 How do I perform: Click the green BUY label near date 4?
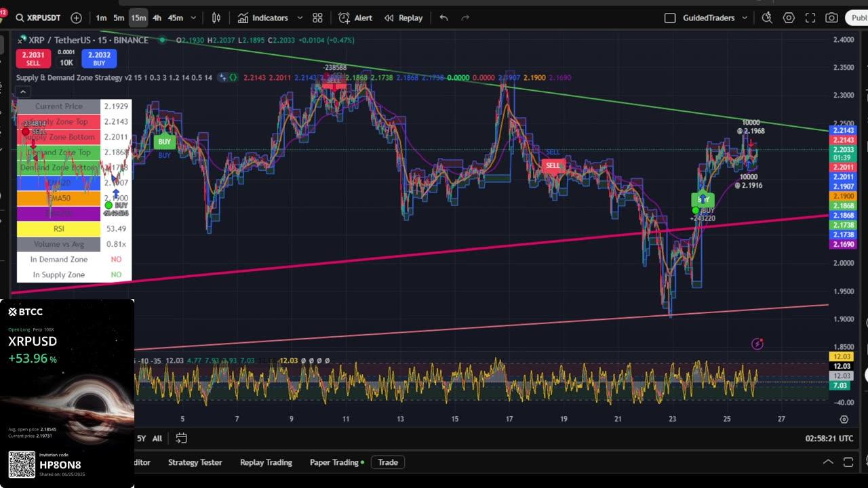coord(164,142)
